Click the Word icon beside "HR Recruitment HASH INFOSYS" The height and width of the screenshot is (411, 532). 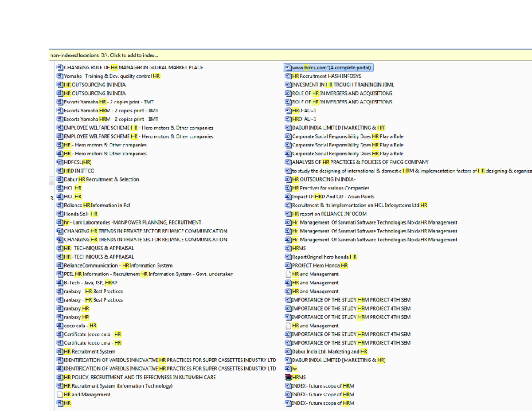(288, 76)
